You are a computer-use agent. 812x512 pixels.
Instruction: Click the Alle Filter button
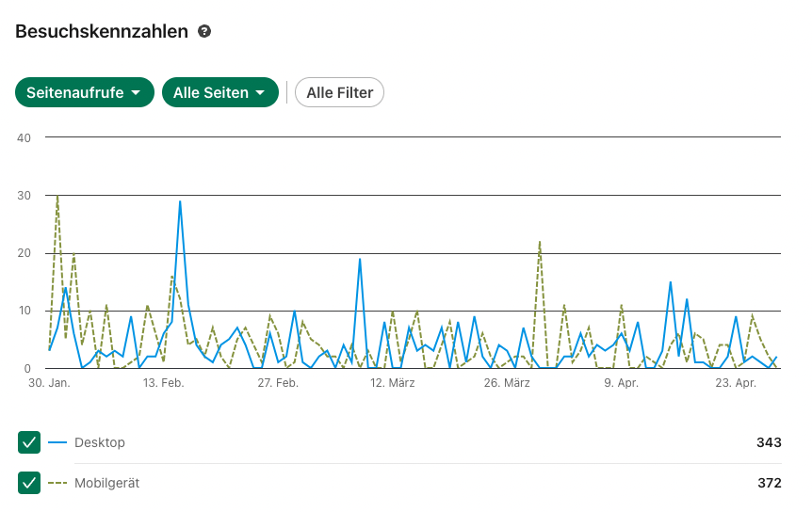tap(339, 92)
